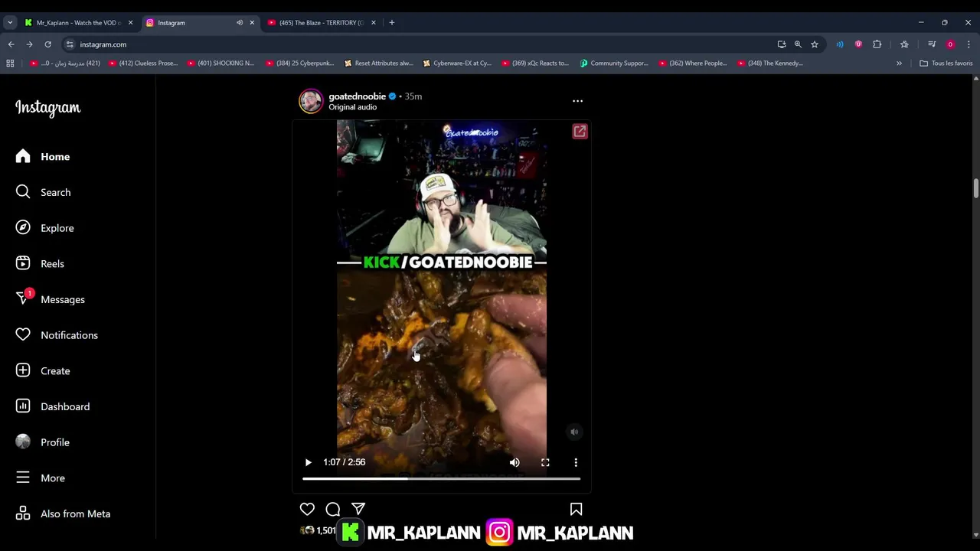Click Create to make new post
This screenshot has height=551, width=980.
click(43, 370)
